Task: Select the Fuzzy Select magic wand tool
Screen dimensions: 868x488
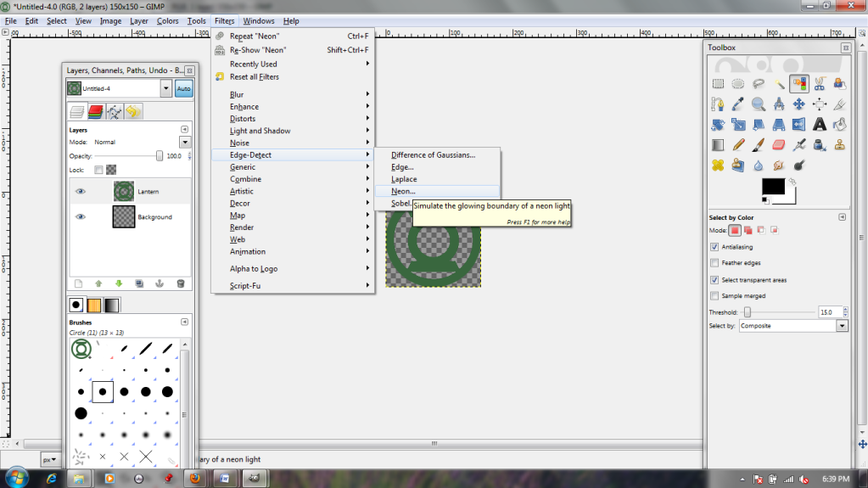Action: (x=779, y=84)
